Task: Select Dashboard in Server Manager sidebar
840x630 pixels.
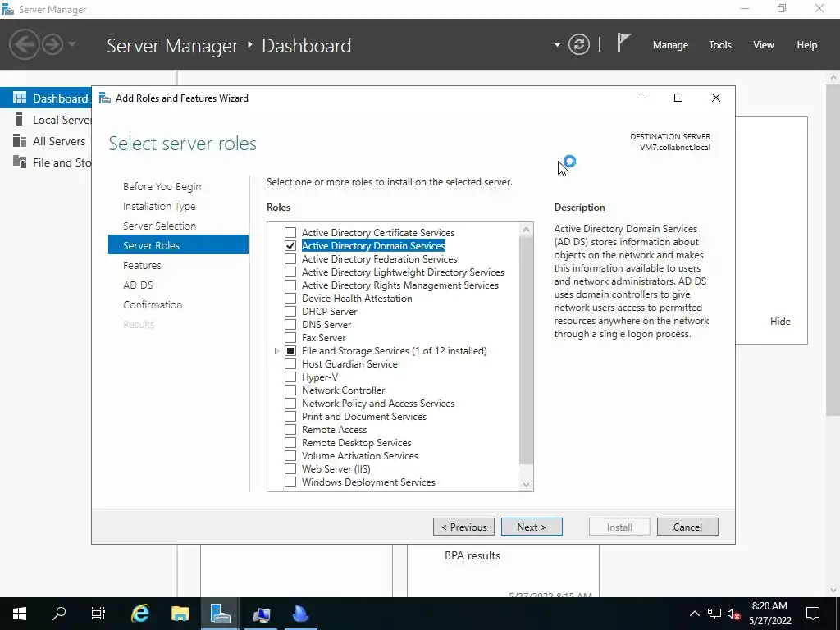Action: (46, 98)
